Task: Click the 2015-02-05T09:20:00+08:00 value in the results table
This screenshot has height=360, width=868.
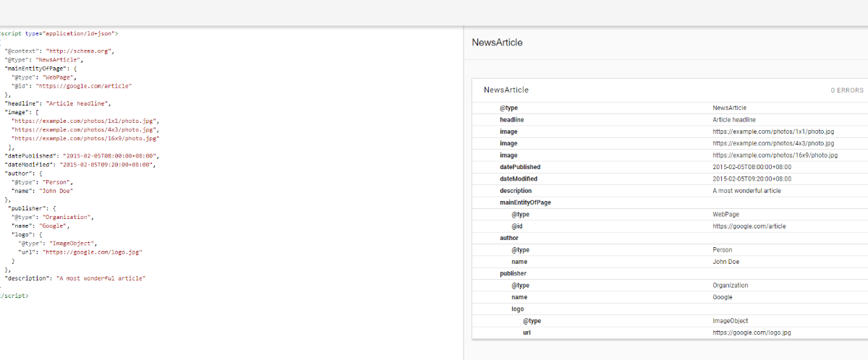Action: [752, 179]
